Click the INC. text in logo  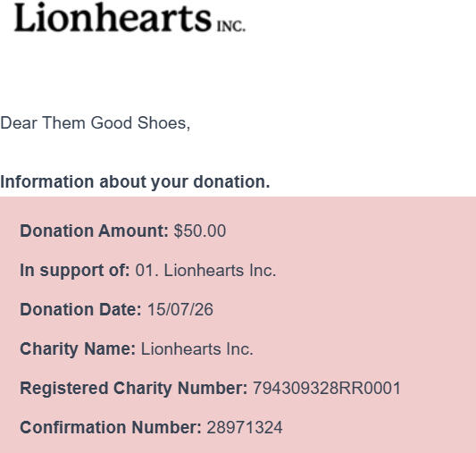pos(231,27)
